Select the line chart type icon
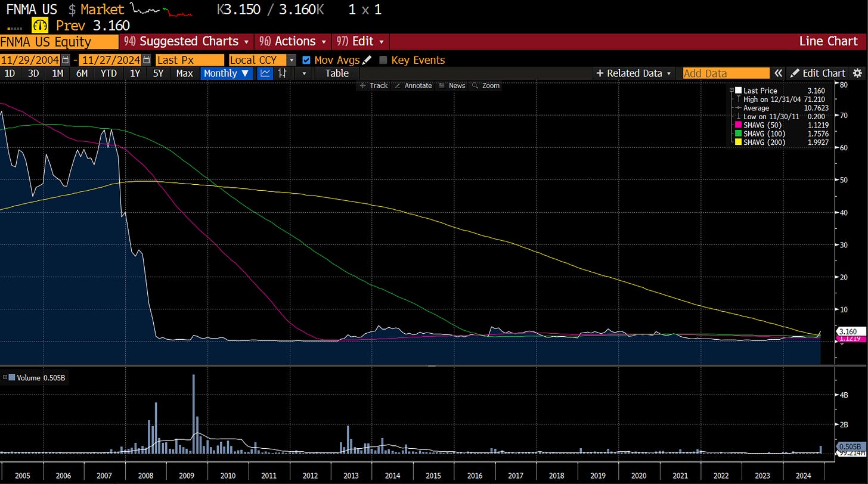The height and width of the screenshot is (484, 868). pos(265,73)
